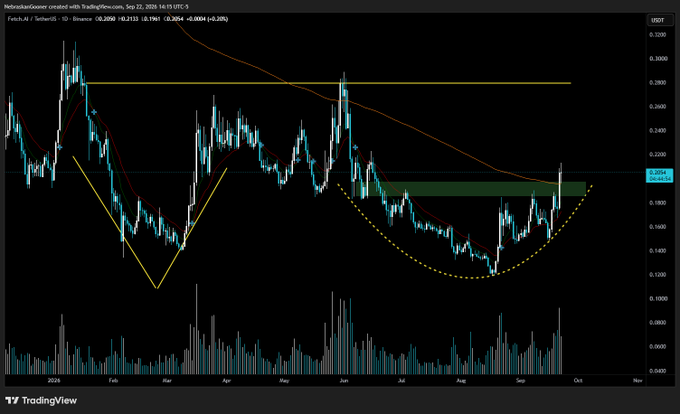Click the 0.3200 price axis label
This screenshot has height=414, width=680.
(657, 35)
